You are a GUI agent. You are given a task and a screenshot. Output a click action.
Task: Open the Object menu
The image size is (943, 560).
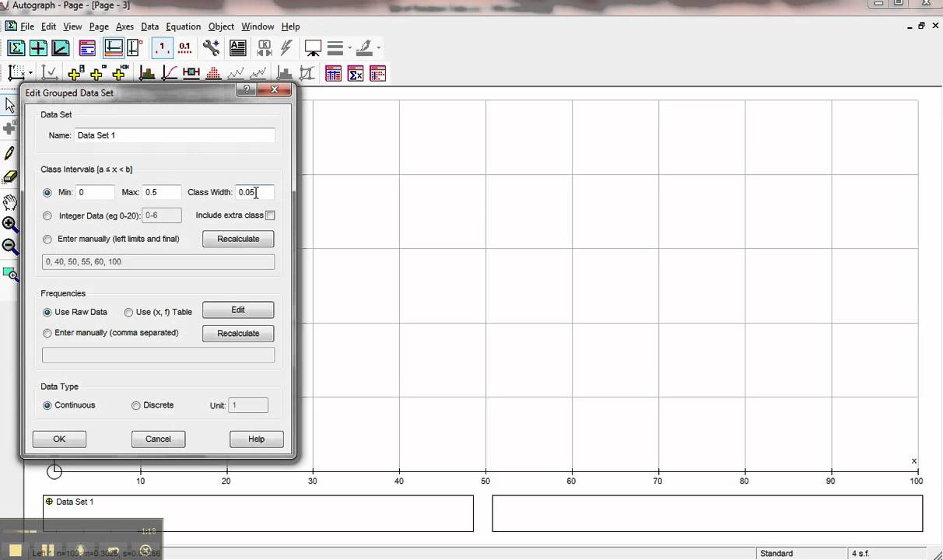click(x=221, y=26)
